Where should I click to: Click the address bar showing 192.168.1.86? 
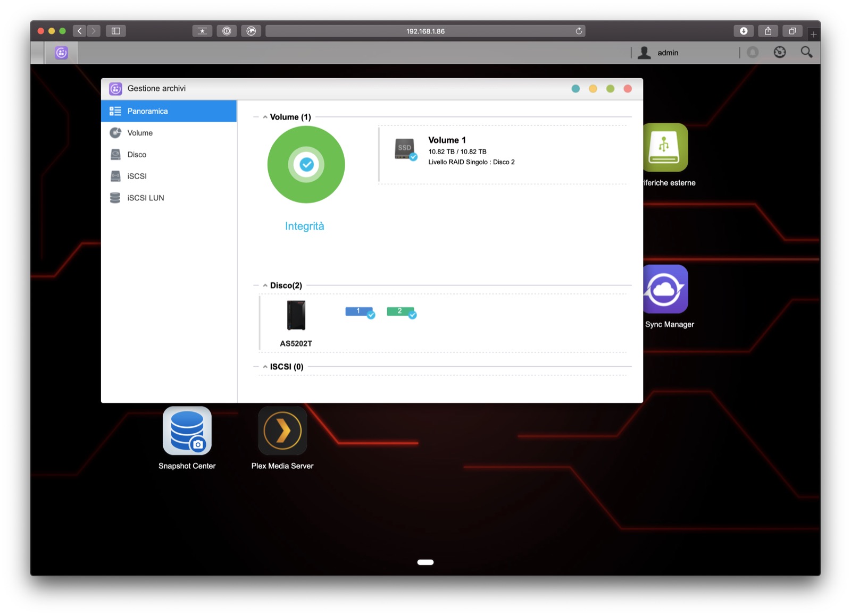tap(425, 31)
